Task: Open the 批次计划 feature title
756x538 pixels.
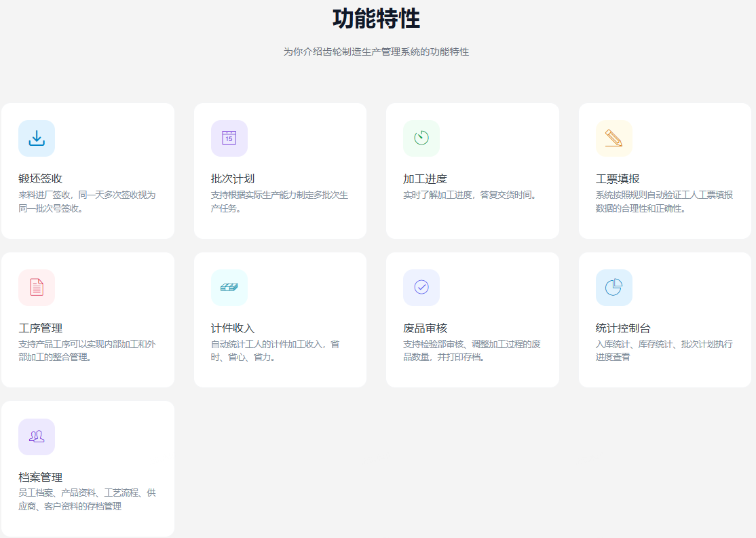Action: coord(233,179)
